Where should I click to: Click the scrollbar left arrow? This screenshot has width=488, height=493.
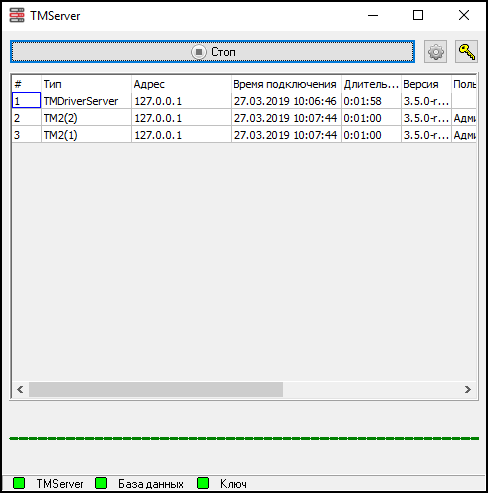pos(20,389)
